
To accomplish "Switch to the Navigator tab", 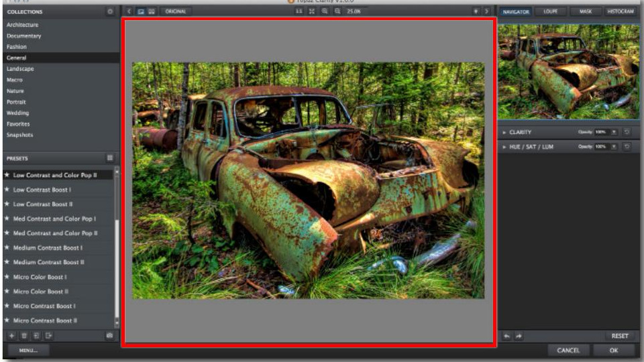I will (516, 11).
